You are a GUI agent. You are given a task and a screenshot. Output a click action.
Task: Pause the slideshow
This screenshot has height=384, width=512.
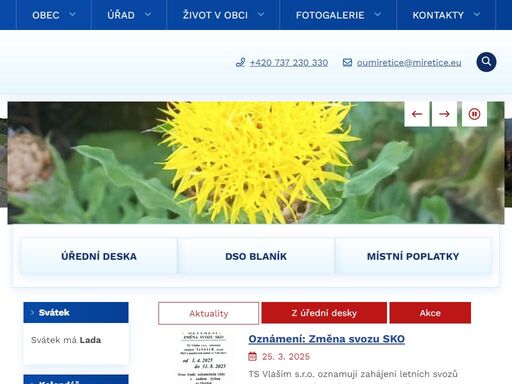(x=474, y=114)
